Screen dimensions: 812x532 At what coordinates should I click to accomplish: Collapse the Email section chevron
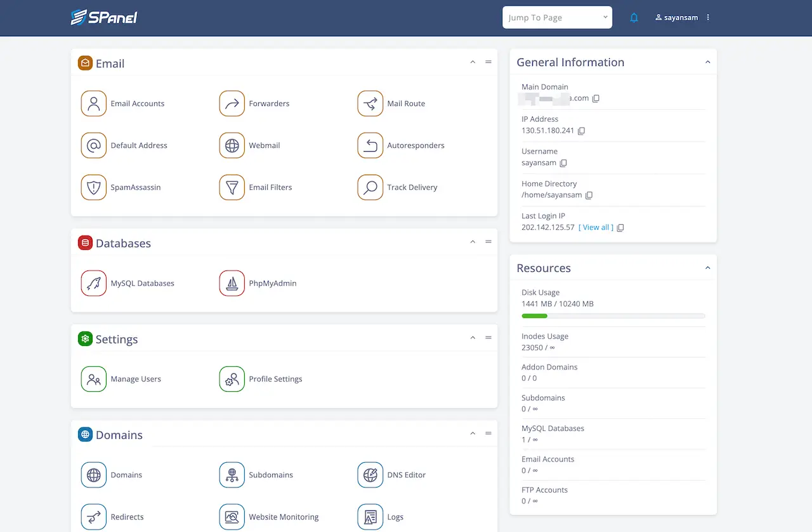pyautogui.click(x=473, y=62)
